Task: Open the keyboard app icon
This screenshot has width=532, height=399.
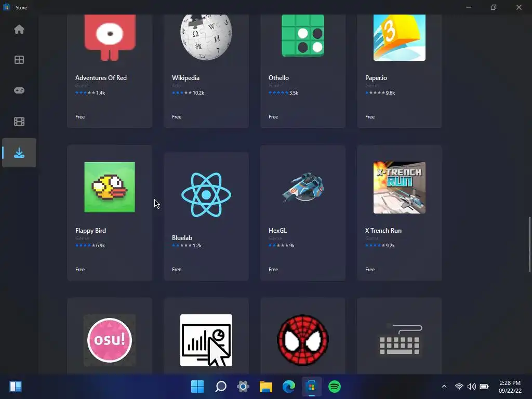Action: click(x=400, y=340)
